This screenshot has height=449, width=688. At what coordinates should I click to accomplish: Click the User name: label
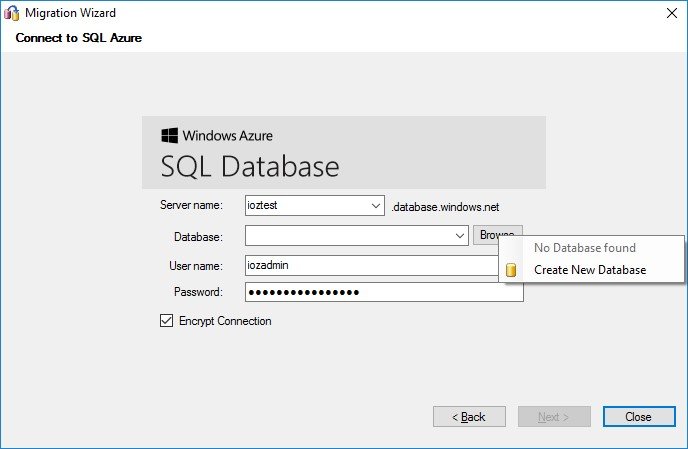tap(196, 266)
